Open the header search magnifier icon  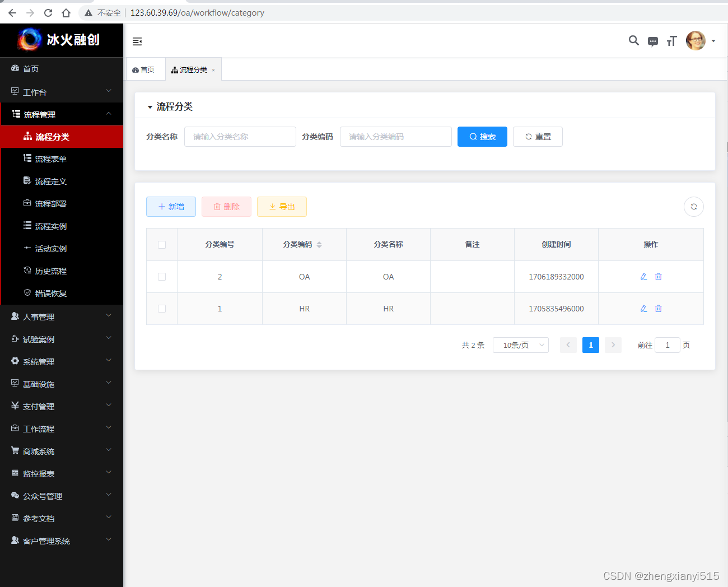(634, 40)
